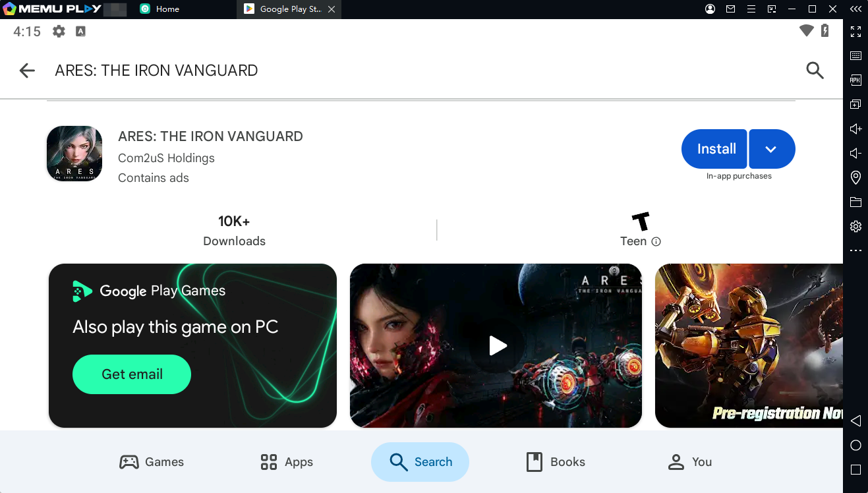
Task: Go back using the Play Store back arrow
Action: [x=27, y=71]
